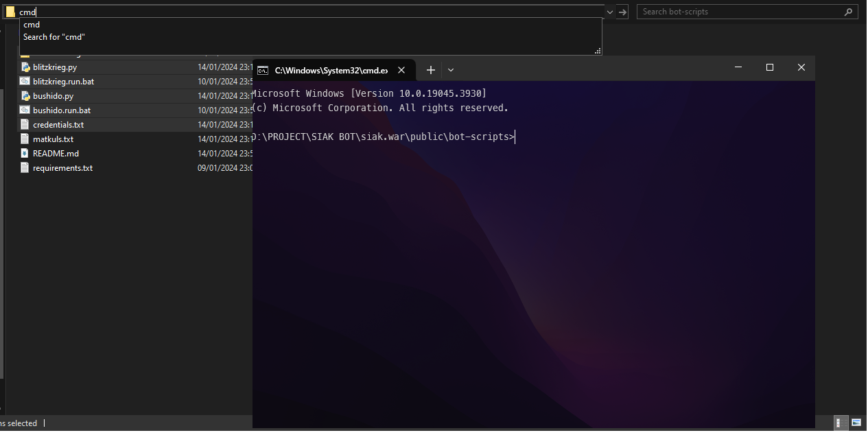Click the blitzkrieg.py file name
The image size is (868, 435).
point(55,67)
